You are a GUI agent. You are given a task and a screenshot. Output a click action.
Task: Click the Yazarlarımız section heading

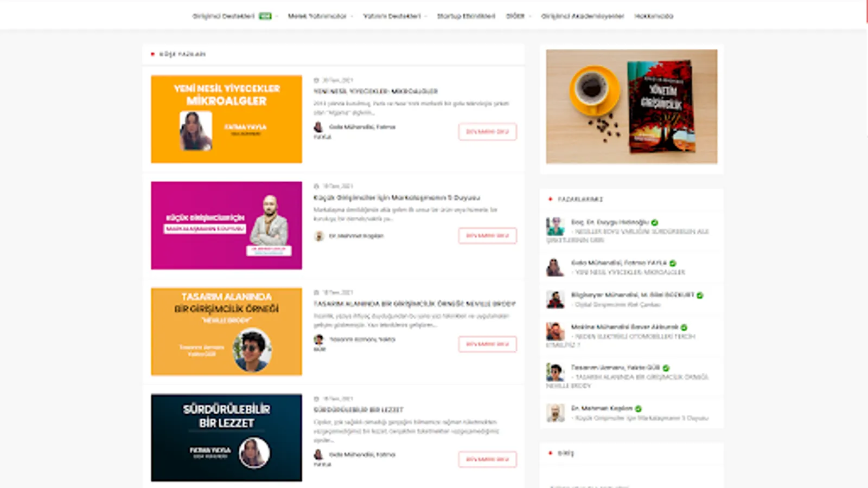[x=580, y=200]
